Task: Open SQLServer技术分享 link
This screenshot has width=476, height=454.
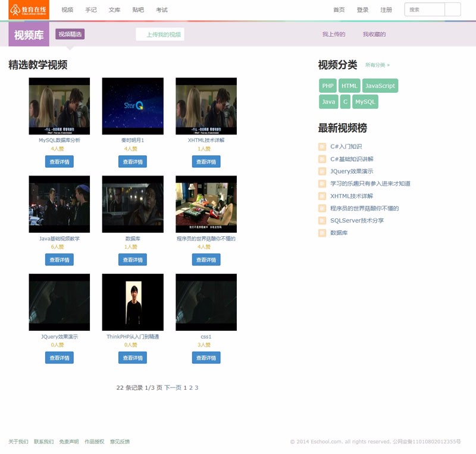Action: tap(357, 221)
